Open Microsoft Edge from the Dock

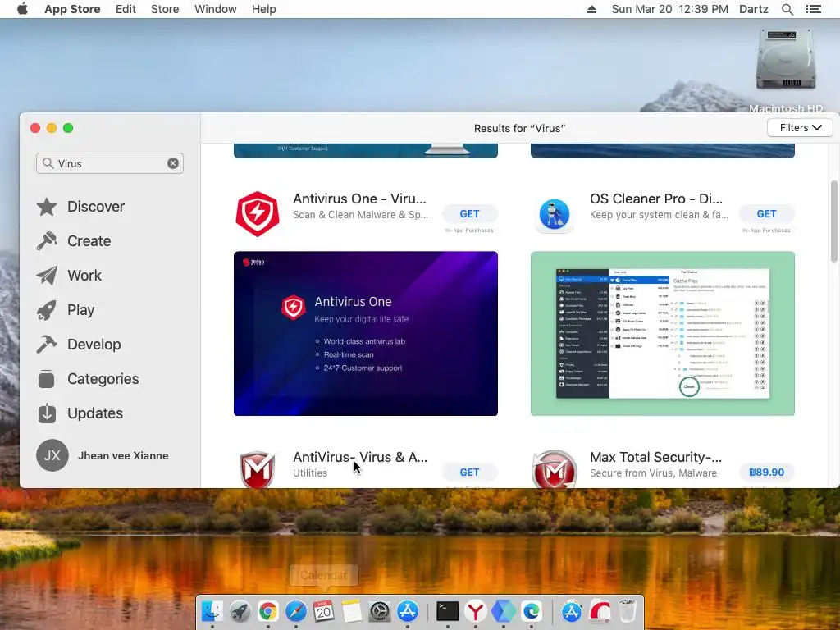tap(532, 611)
